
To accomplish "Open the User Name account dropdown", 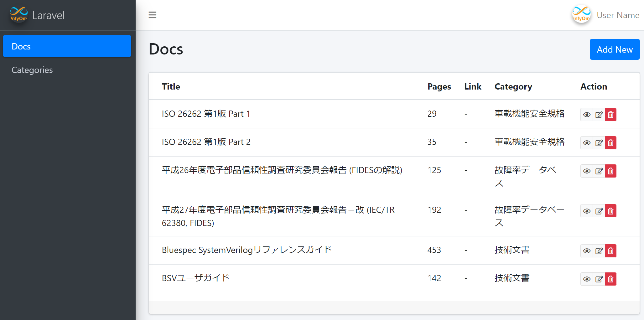I will tap(618, 15).
